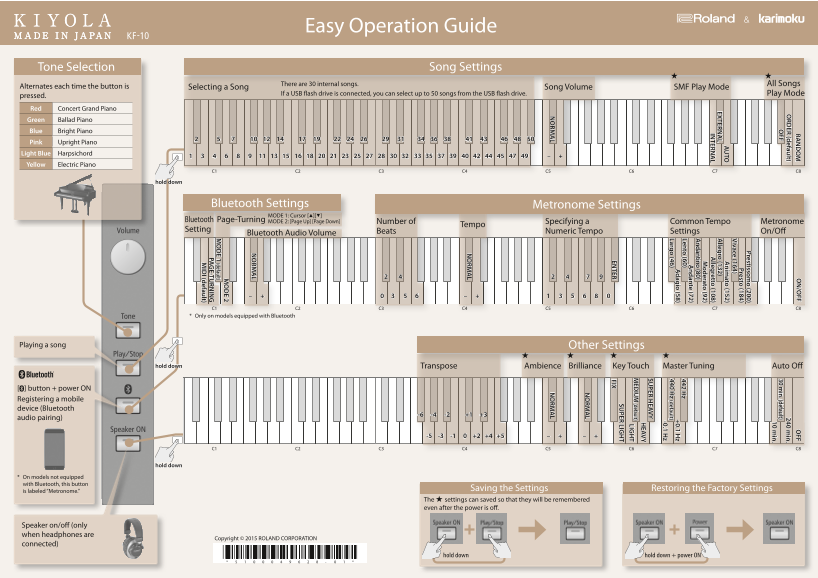This screenshot has height=578, width=818.
Task: Click the hold-down hand icon beside the Play/Stop button
Action: 170,350
